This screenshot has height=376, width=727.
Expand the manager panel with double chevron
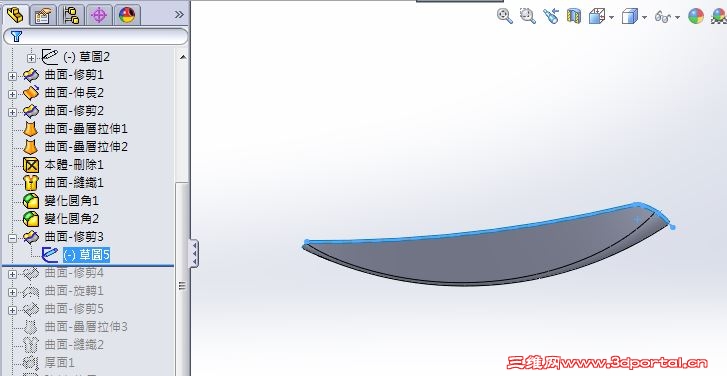[179, 15]
